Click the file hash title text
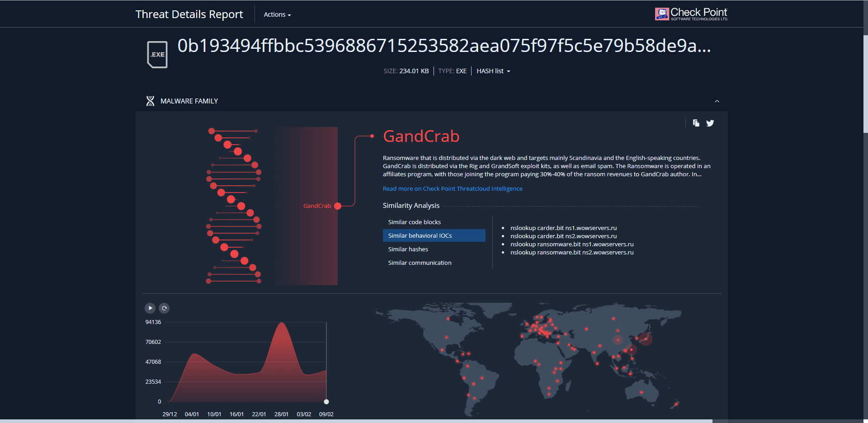868x423 pixels. click(444, 46)
